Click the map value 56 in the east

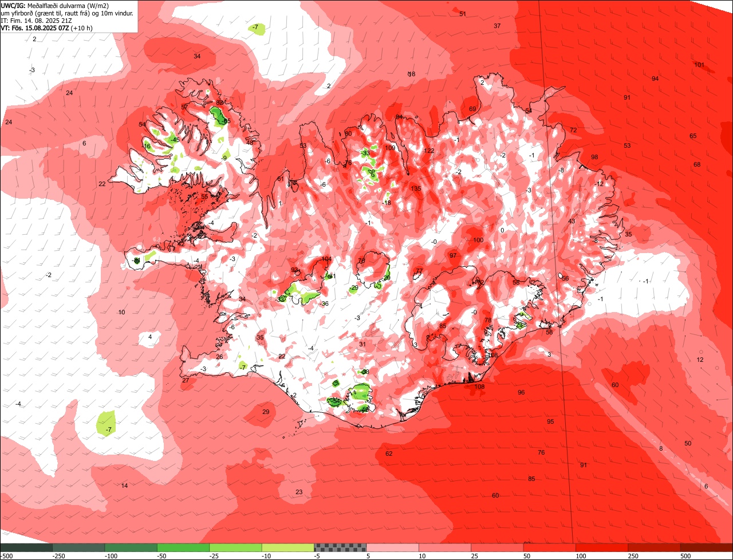[565, 278]
